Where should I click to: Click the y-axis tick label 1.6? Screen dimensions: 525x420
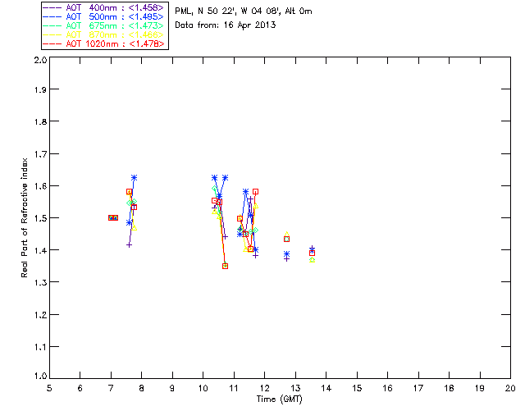pyautogui.click(x=40, y=186)
